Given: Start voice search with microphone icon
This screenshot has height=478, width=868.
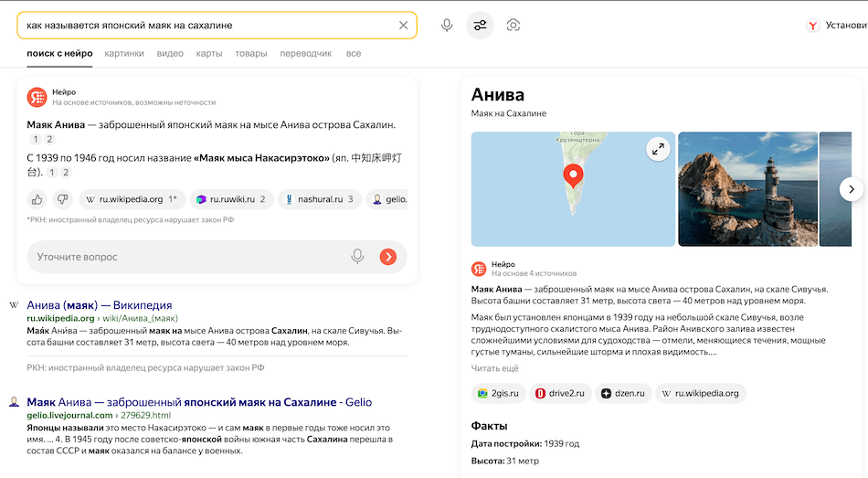Looking at the screenshot, I should pos(447,26).
